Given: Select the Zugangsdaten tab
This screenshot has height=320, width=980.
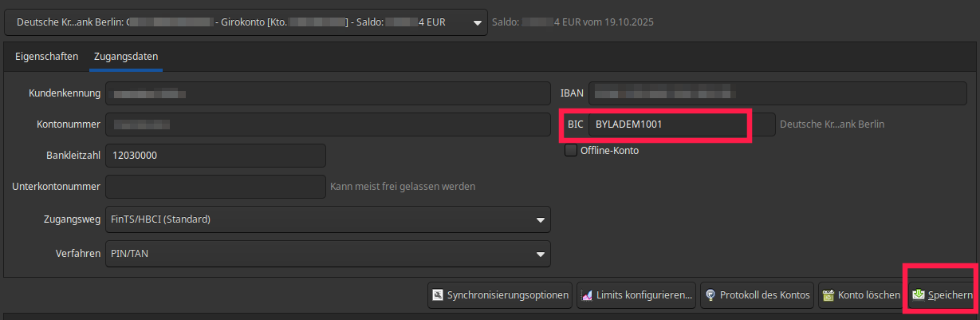Looking at the screenshot, I should [x=126, y=57].
